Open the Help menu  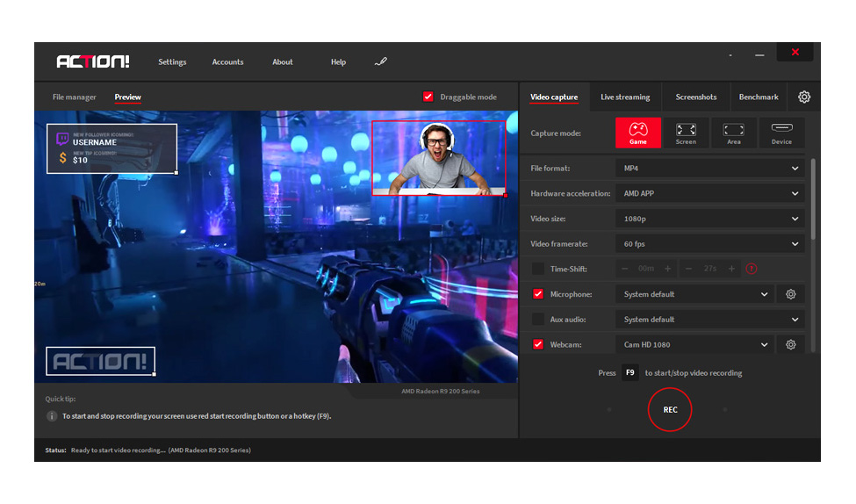tap(338, 61)
